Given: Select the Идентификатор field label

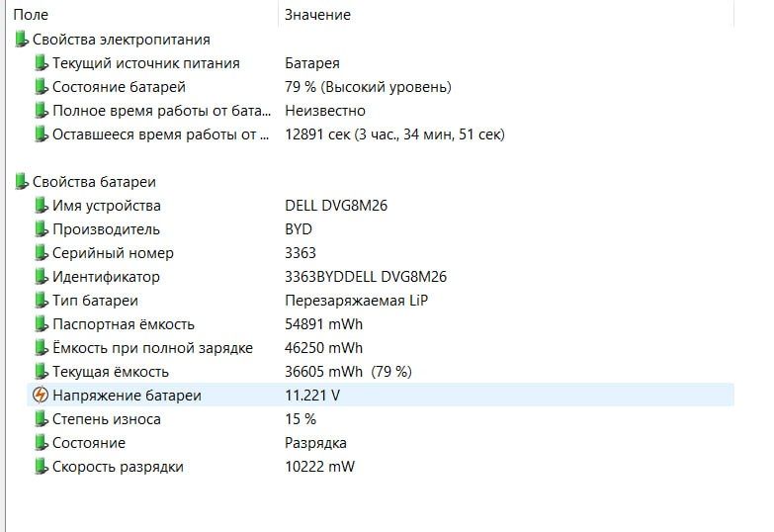Looking at the screenshot, I should tap(106, 277).
